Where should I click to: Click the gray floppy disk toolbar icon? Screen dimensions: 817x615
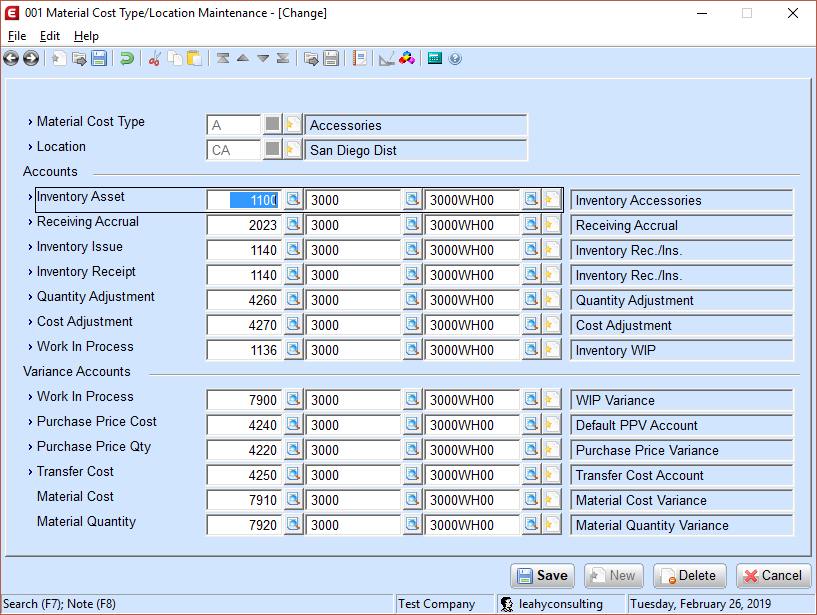coord(331,58)
